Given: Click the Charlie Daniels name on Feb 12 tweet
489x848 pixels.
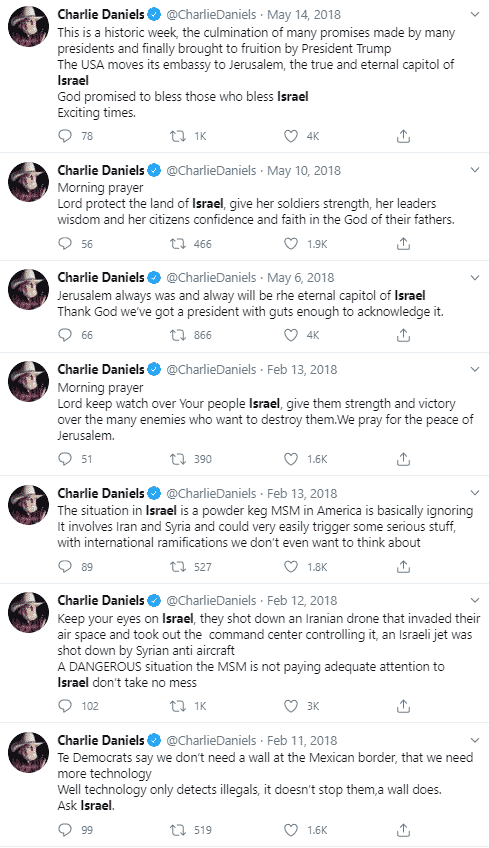Looking at the screenshot, I should tap(101, 600).
